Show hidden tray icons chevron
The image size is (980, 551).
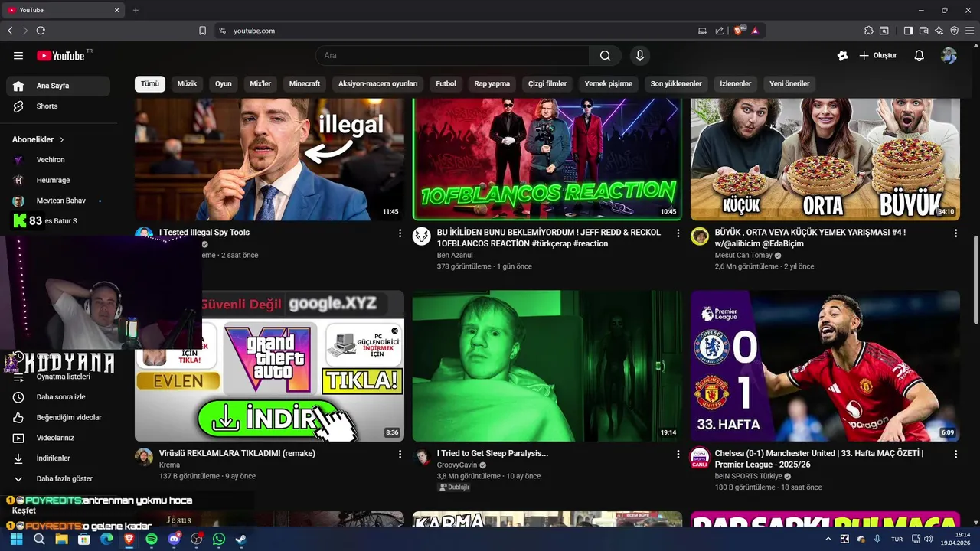coord(828,539)
